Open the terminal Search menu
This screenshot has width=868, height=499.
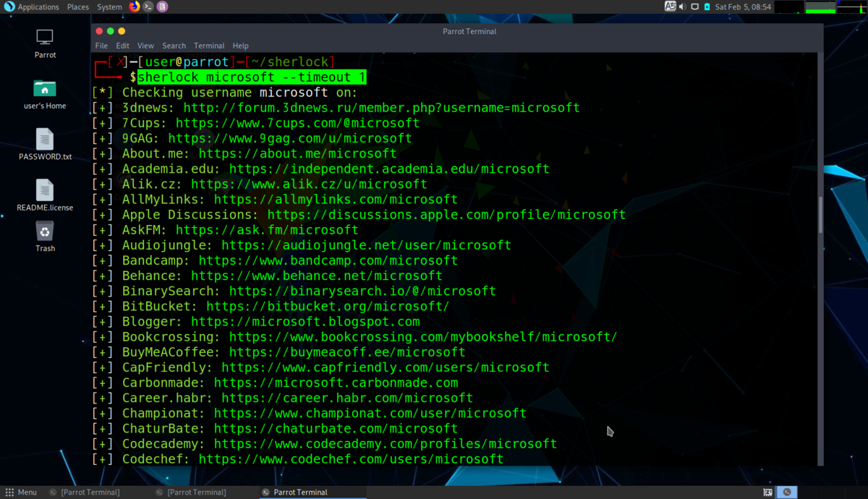coord(174,46)
